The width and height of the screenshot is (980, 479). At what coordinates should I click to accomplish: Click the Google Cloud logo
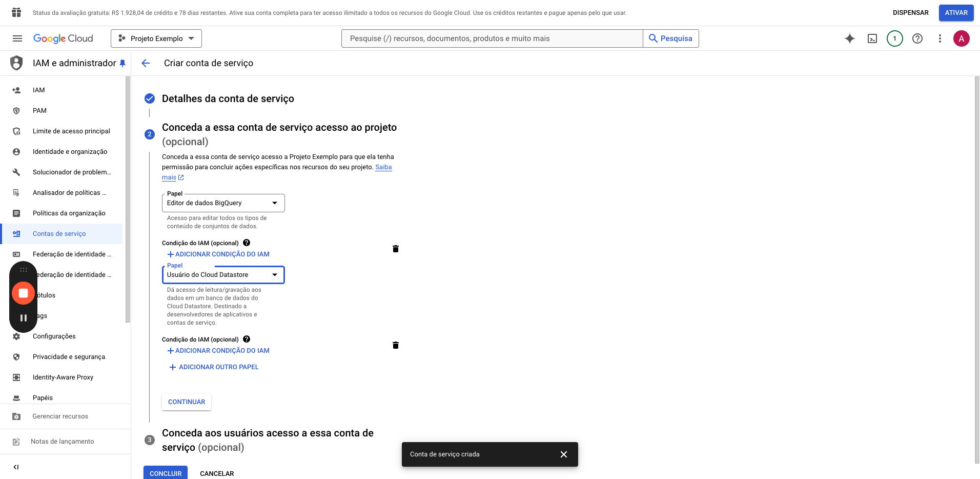(63, 38)
